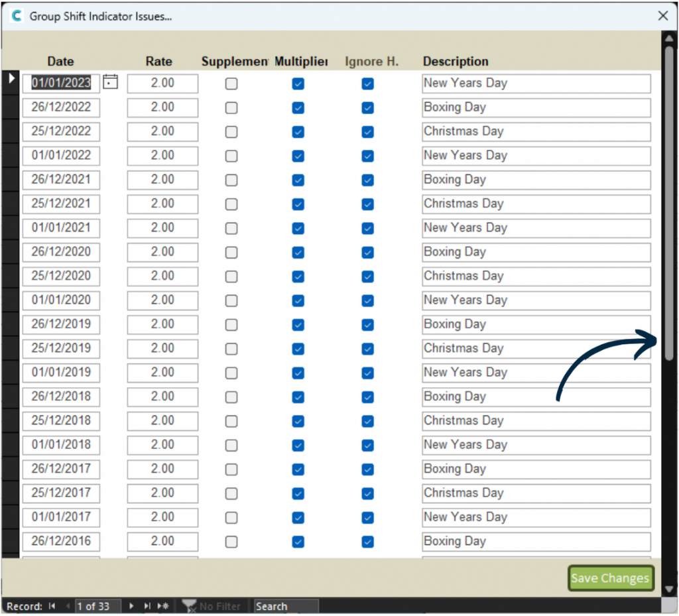Viewport: 679px width, 616px height.
Task: Close the Group Shift Indicator Issues window
Action: [662, 16]
